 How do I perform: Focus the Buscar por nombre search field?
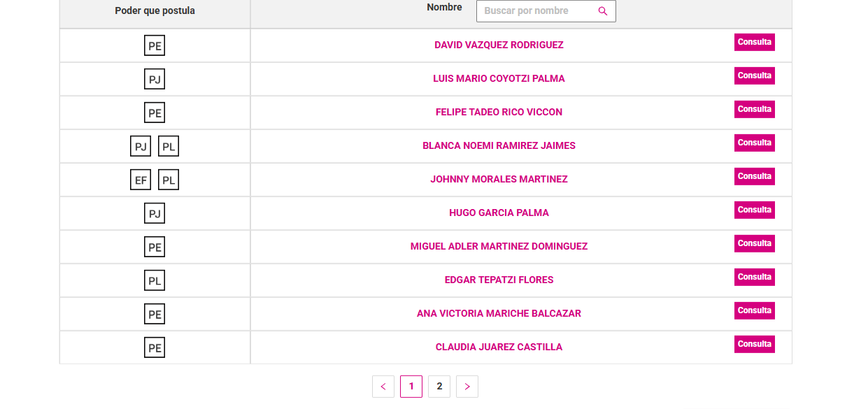click(546, 11)
